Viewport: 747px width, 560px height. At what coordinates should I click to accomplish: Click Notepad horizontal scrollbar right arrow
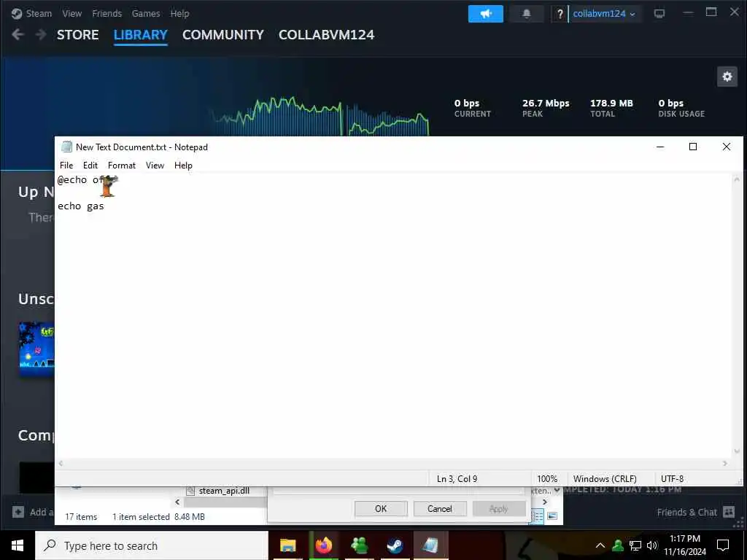725,463
